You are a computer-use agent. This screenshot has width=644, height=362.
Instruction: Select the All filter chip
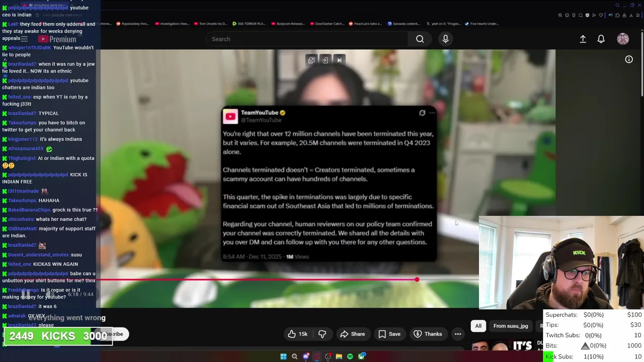[x=478, y=326]
